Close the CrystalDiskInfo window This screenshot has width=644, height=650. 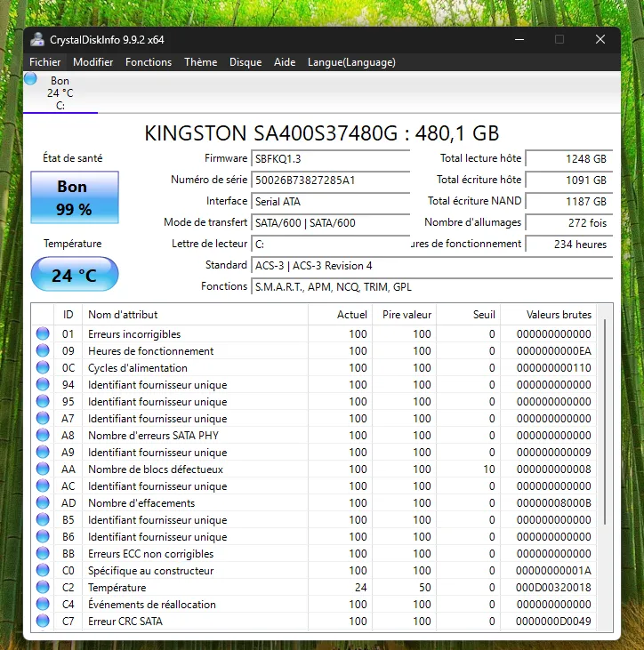click(x=600, y=40)
